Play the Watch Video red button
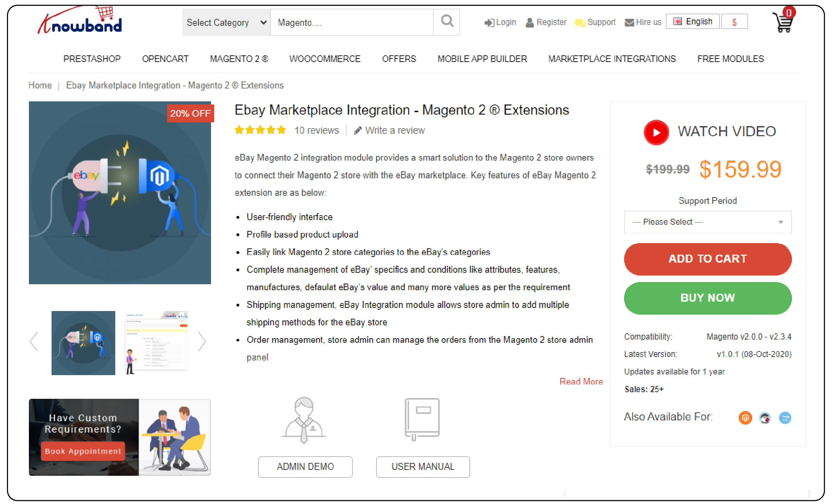 [656, 132]
